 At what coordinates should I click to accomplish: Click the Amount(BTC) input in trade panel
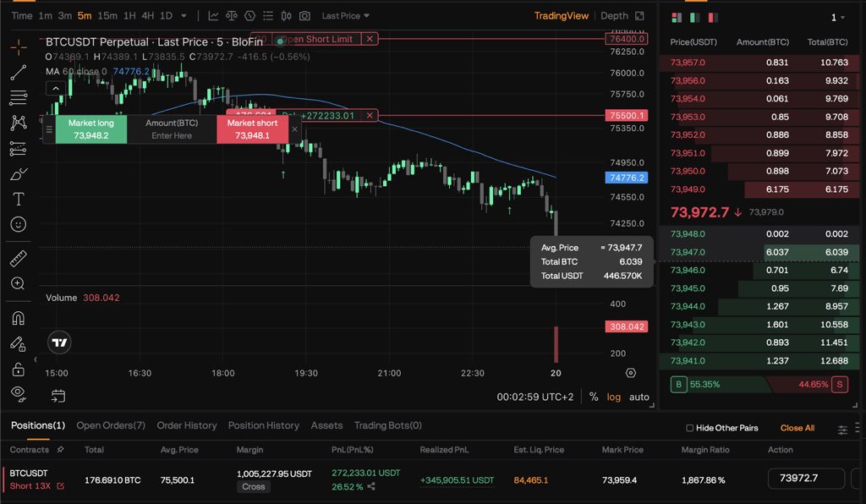[x=172, y=129]
